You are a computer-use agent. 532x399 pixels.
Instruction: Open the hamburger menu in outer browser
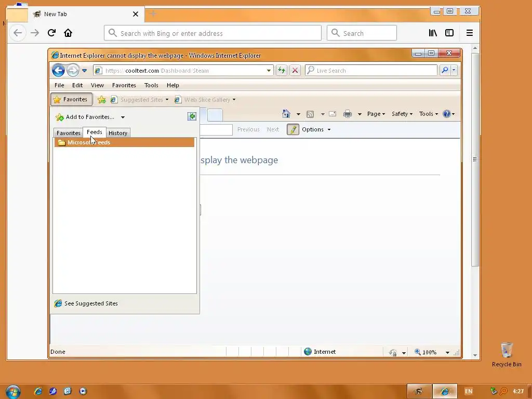(470, 33)
